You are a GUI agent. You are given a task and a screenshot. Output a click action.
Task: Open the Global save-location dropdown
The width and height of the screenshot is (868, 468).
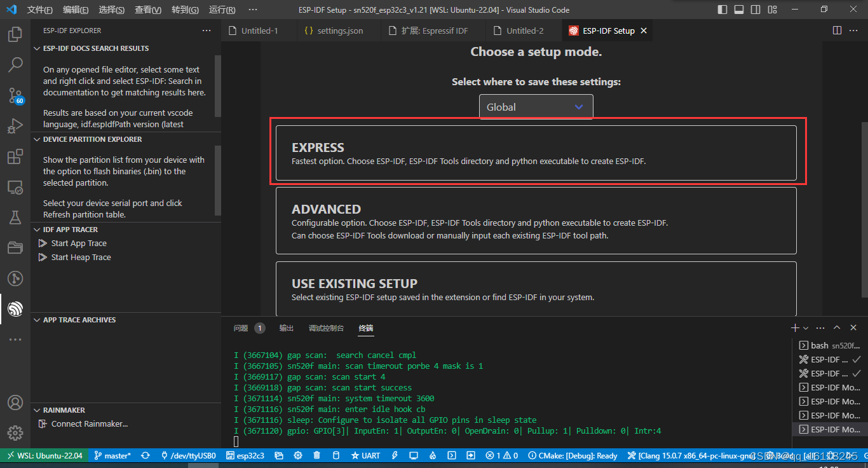(536, 107)
